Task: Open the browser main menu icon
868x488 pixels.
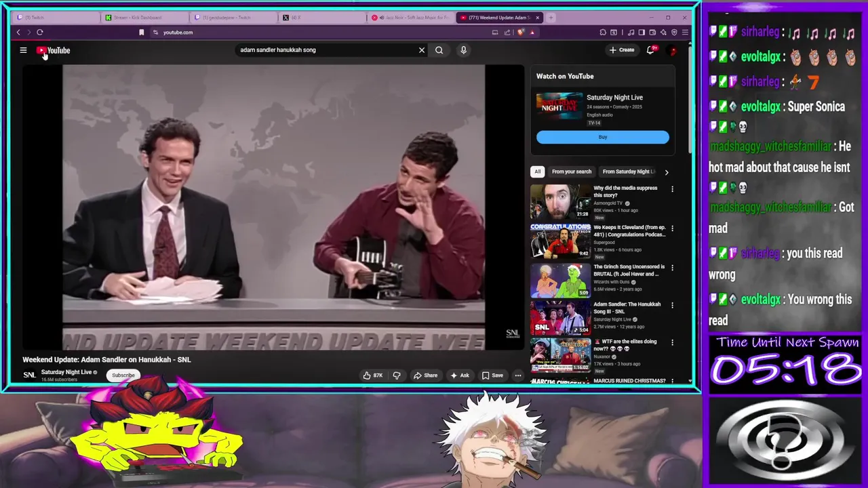Action: [x=685, y=33]
